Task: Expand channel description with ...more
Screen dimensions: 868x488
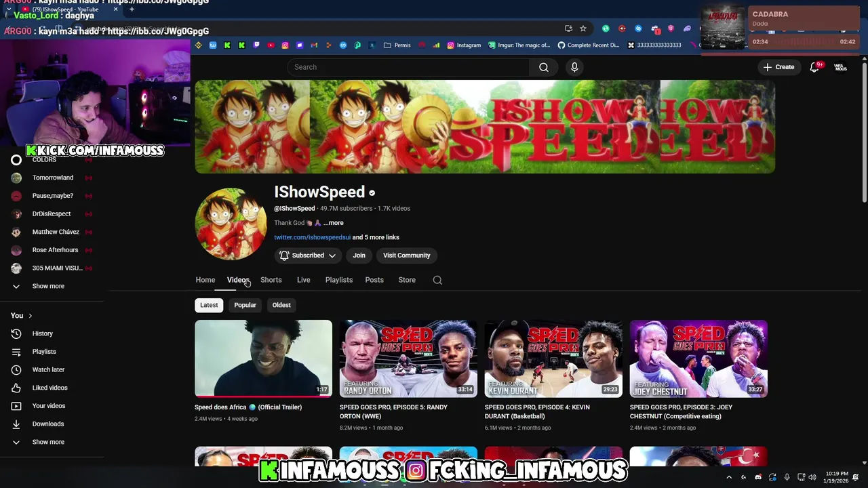Action: pyautogui.click(x=333, y=223)
